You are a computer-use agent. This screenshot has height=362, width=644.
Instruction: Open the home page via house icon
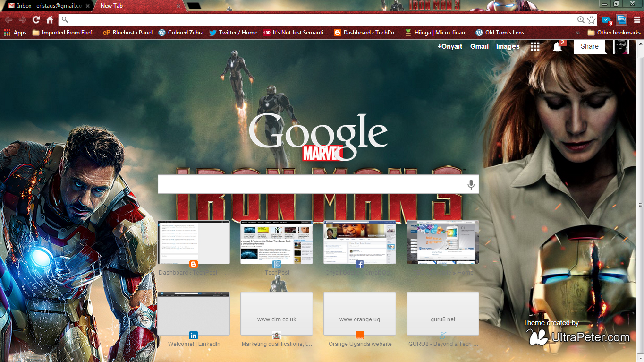coord(50,20)
